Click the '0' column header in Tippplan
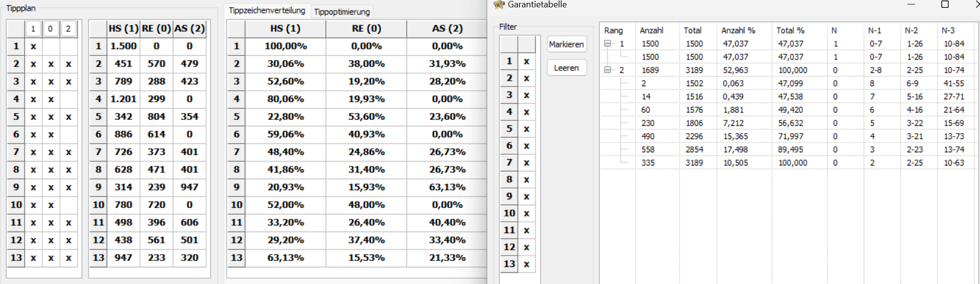Image resolution: width=980 pixels, height=284 pixels. pyautogui.click(x=50, y=29)
